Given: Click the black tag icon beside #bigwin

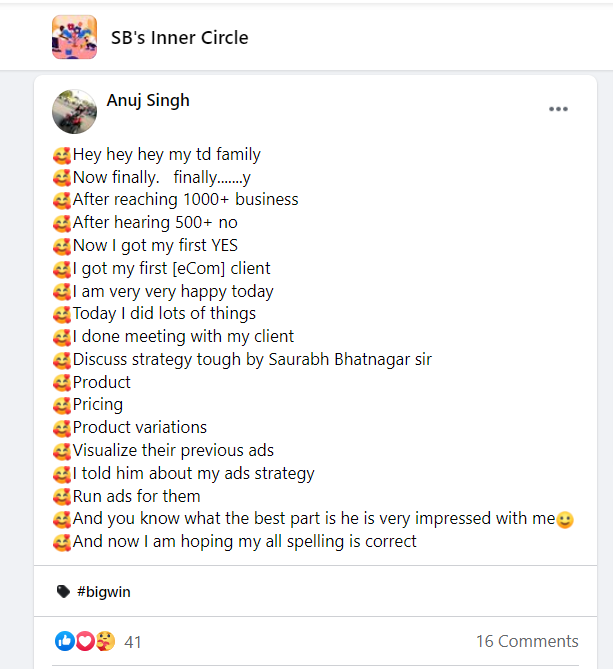Looking at the screenshot, I should click(63, 591).
